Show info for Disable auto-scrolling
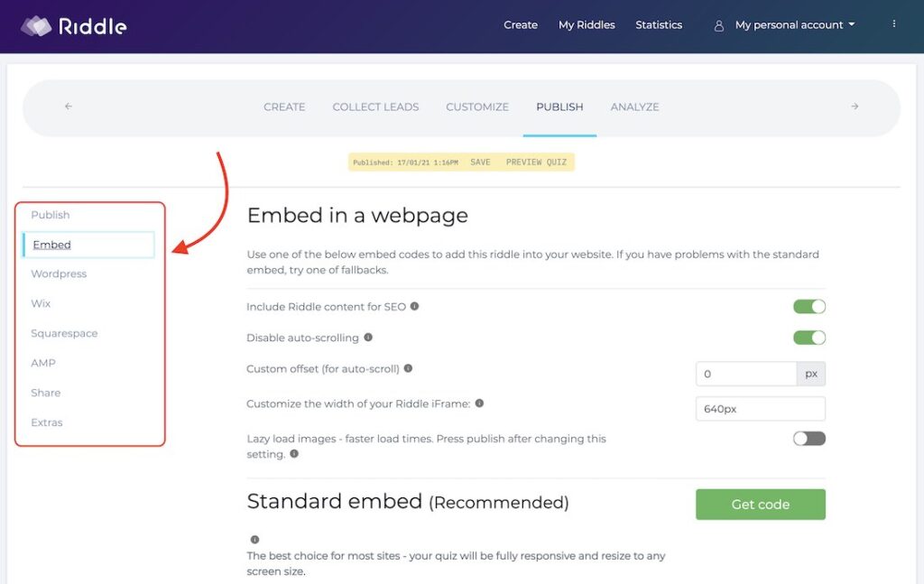 point(368,337)
